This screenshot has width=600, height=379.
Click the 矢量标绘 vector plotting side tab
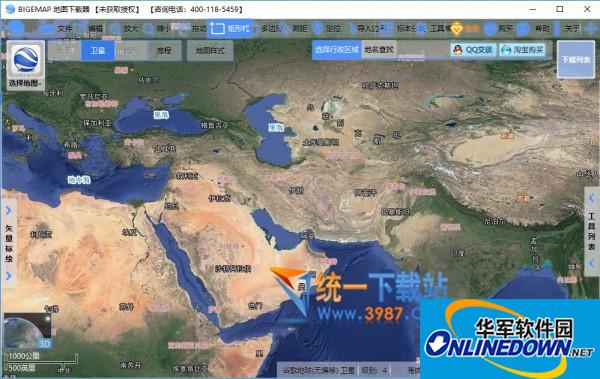9,243
